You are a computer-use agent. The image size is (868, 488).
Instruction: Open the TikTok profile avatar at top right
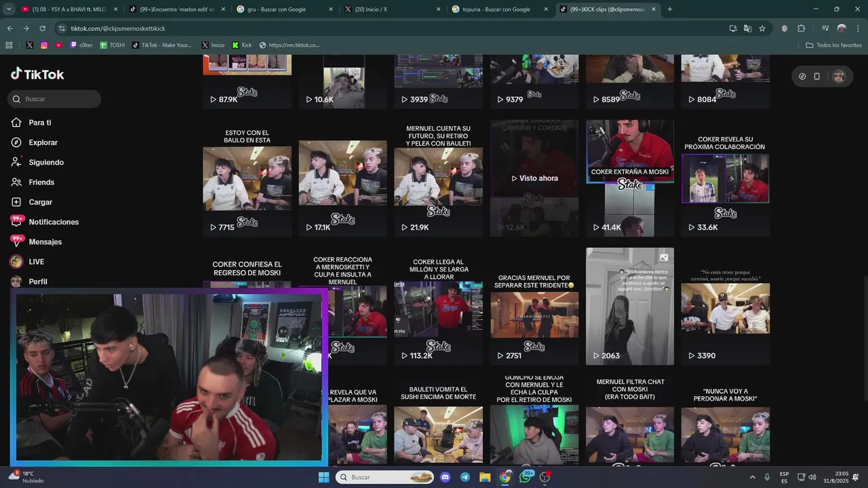(x=838, y=77)
